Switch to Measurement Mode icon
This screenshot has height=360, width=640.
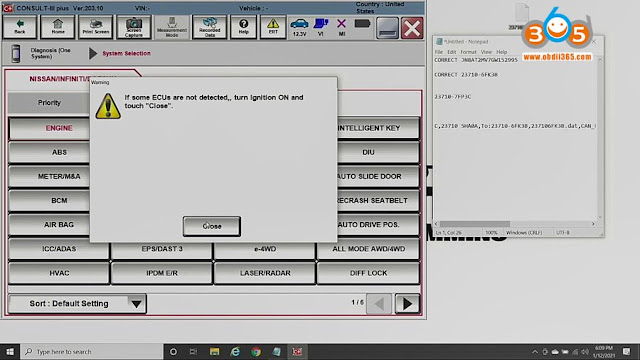click(x=172, y=27)
